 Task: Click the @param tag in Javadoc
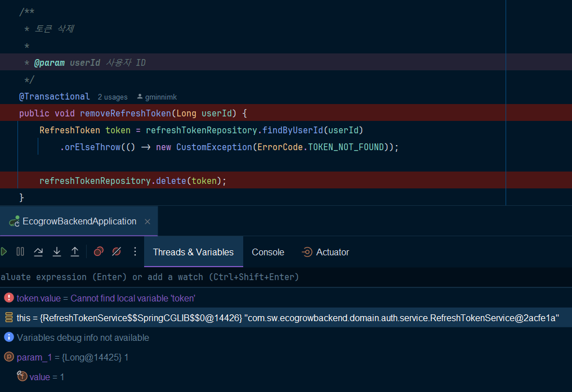pyautogui.click(x=49, y=62)
